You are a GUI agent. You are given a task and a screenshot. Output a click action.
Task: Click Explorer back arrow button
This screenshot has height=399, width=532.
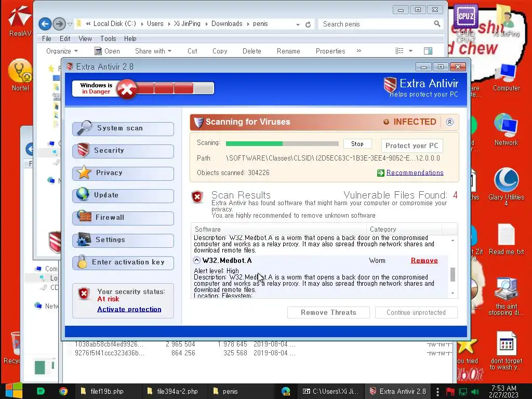click(45, 24)
